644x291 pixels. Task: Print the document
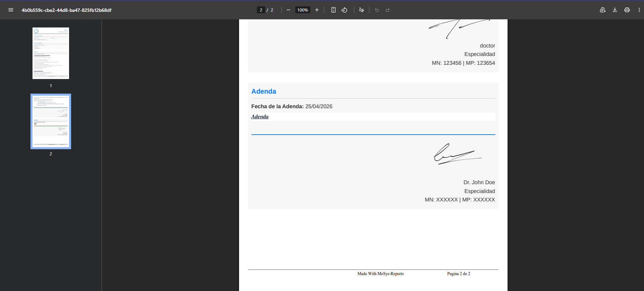tap(627, 10)
